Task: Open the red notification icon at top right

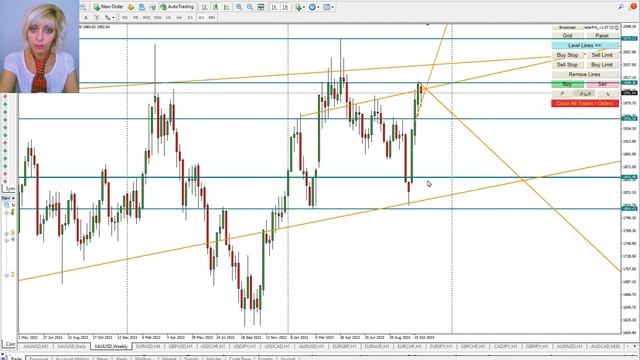Action: tap(633, 7)
